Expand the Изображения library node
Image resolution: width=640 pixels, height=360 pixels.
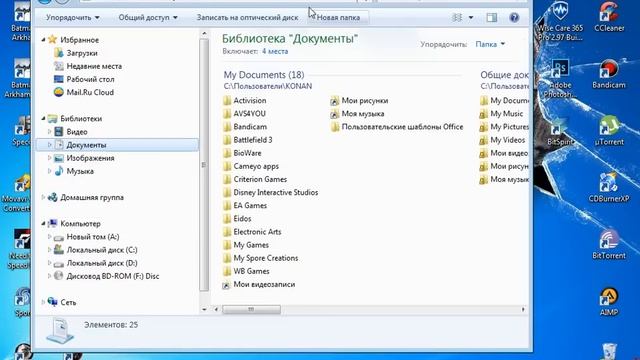50,158
